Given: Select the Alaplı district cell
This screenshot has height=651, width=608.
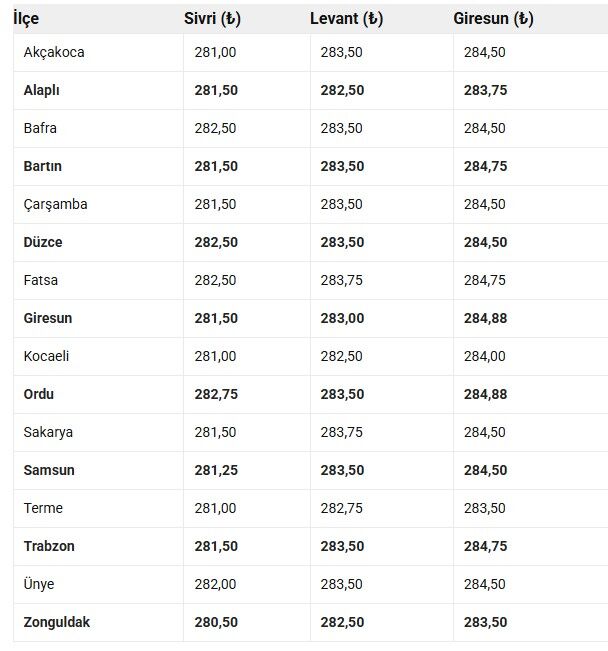Looking at the screenshot, I should [42, 90].
